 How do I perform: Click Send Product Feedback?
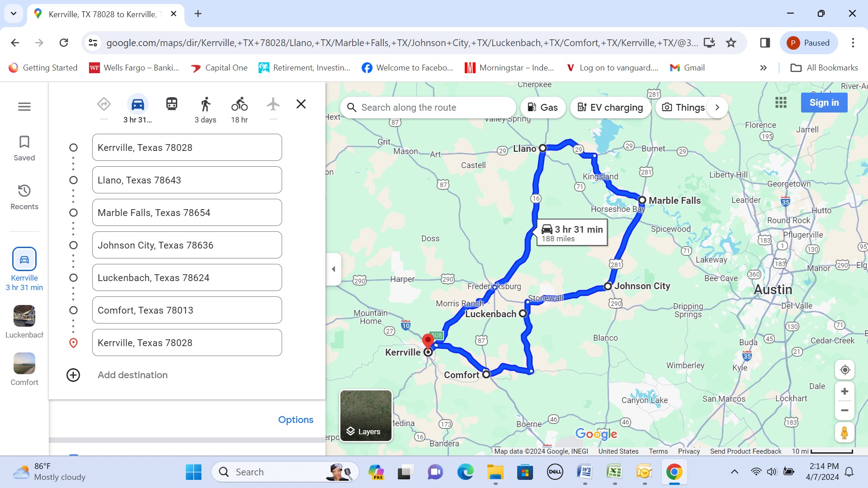(745, 451)
